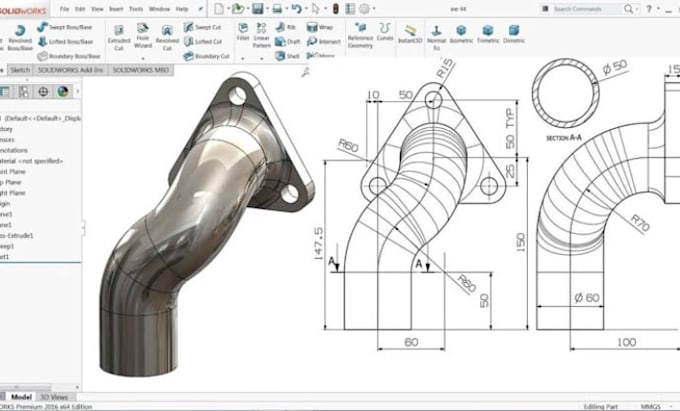Select the Wrap feature tool

click(320, 27)
